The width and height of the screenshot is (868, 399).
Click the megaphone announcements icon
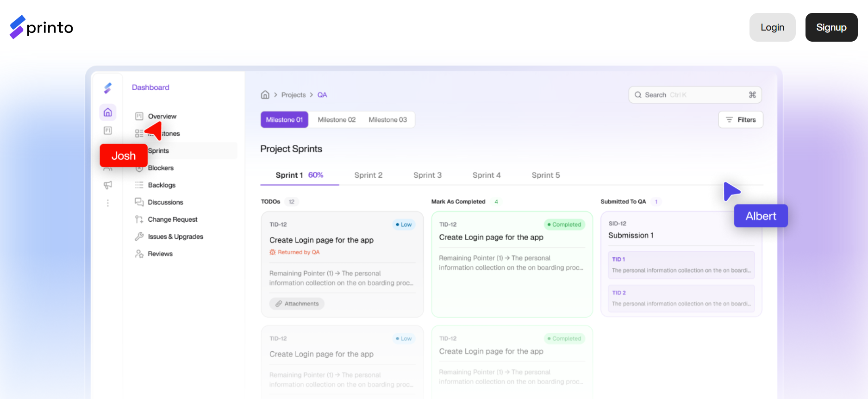pos(108,185)
